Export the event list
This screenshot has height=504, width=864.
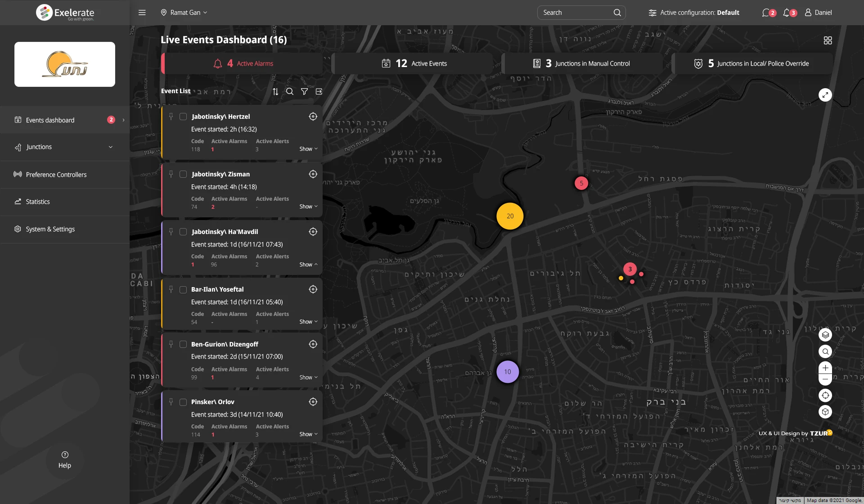(x=319, y=91)
